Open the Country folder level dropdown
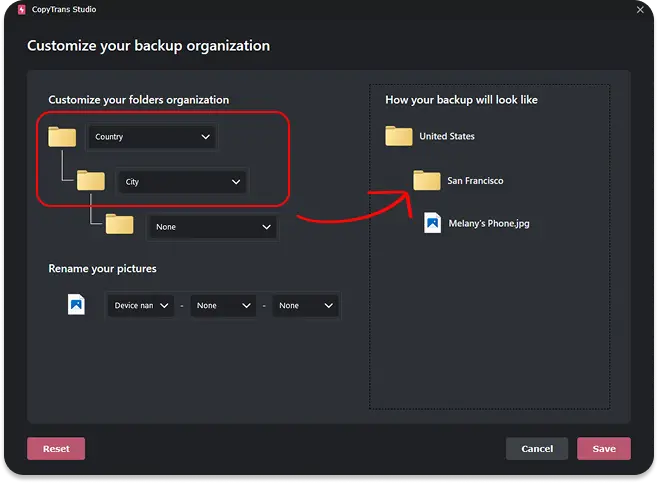The width and height of the screenshot is (658, 483). [152, 137]
